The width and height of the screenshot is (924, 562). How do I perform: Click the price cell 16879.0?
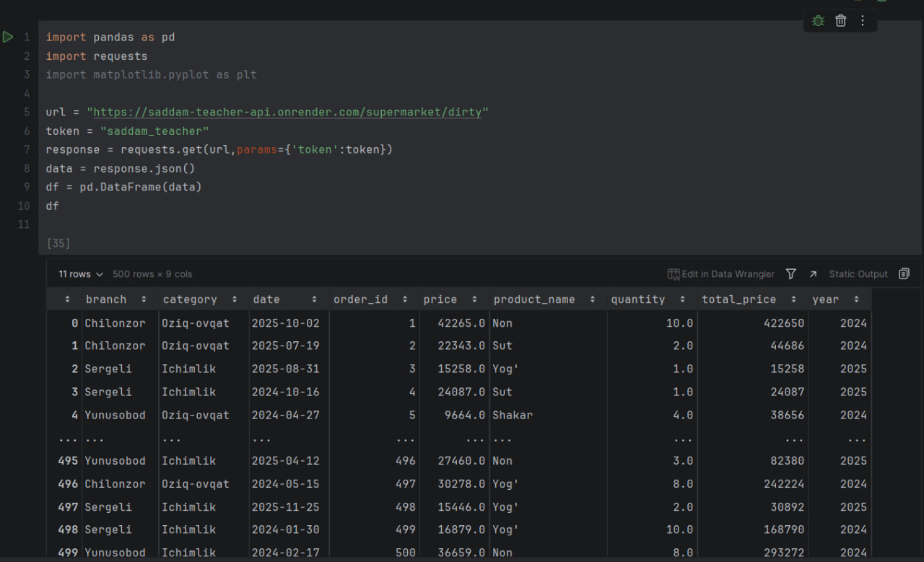[461, 530]
